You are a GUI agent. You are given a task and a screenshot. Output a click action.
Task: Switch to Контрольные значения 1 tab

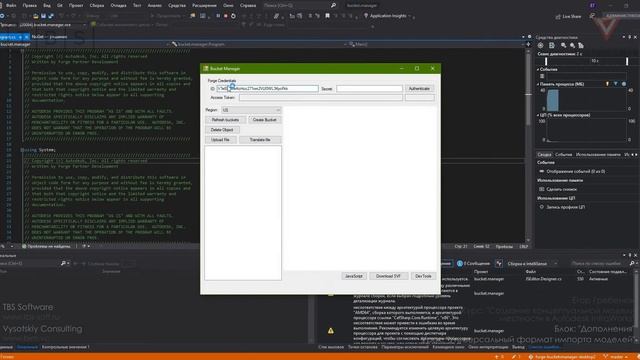click(x=66, y=347)
